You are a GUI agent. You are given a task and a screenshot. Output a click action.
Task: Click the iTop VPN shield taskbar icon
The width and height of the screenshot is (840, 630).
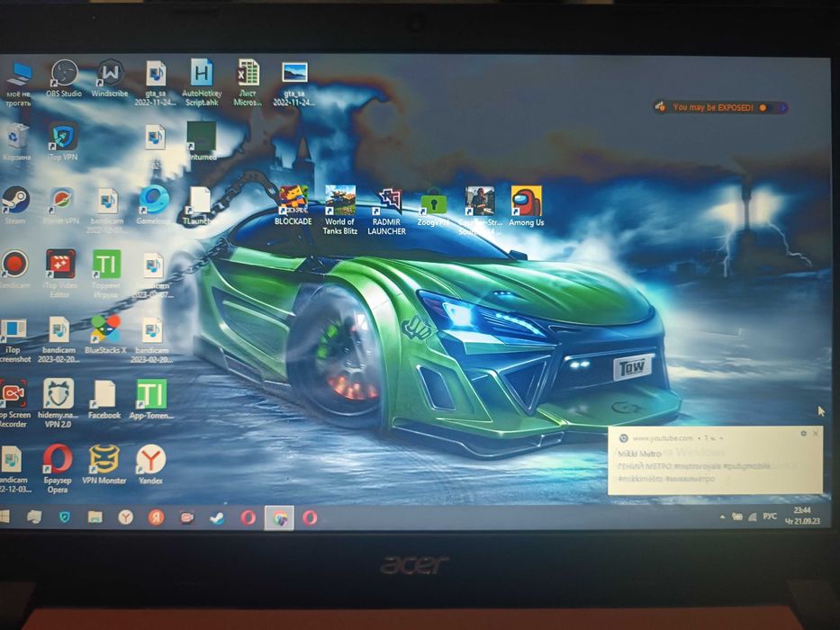pyautogui.click(x=65, y=517)
